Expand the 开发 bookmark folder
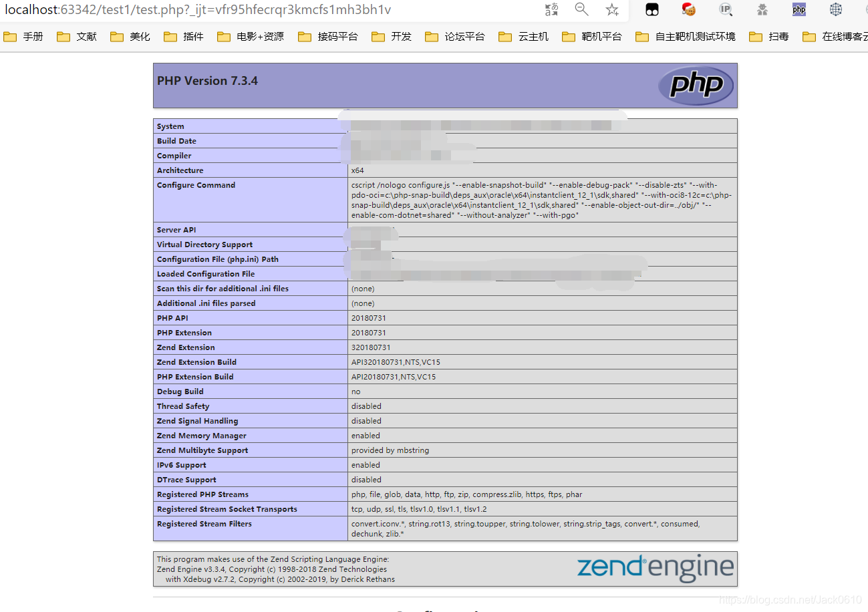The width and height of the screenshot is (868, 612). [392, 37]
